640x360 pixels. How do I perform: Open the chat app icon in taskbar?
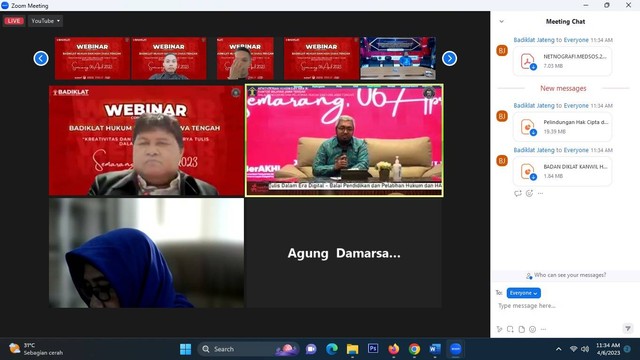[x=311, y=349]
